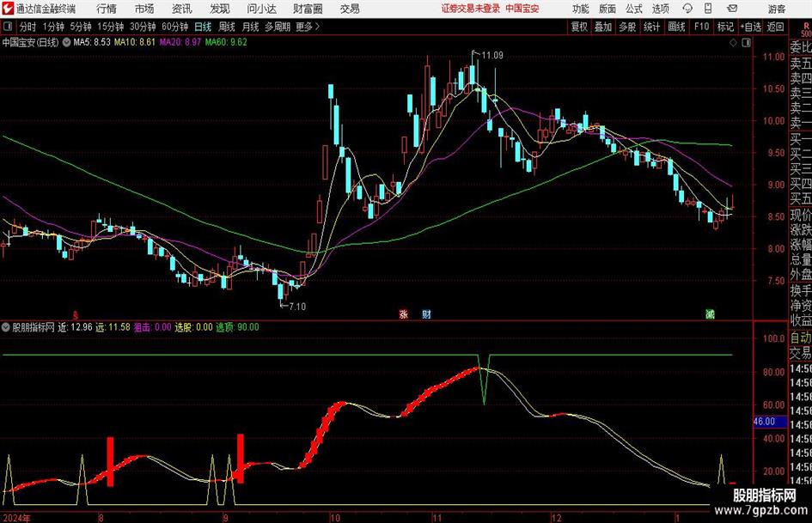The image size is (812, 523).
Task: Switch to the 1分钟 period tab
Action: tap(53, 27)
